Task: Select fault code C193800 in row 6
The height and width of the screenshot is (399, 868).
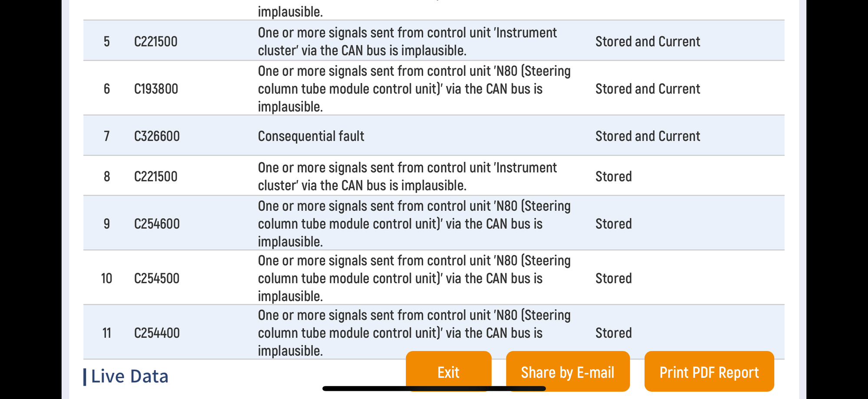Action: pyautogui.click(x=156, y=89)
